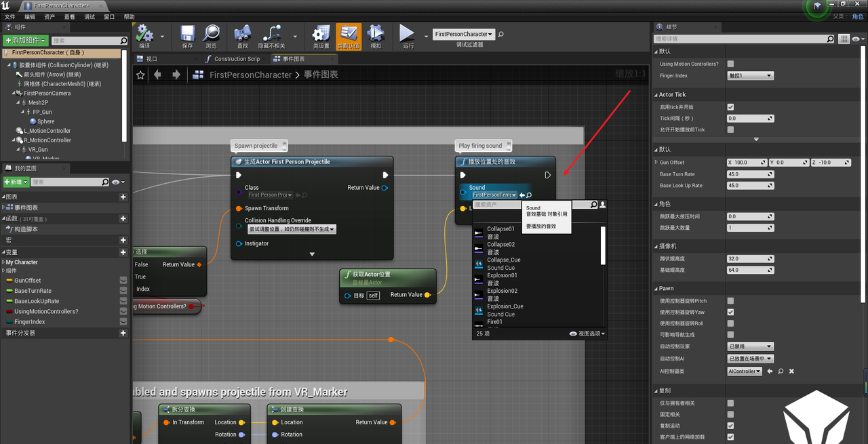Open 窗口 menu
Screen dimensions: 868x444
pyautogui.click(x=109, y=16)
